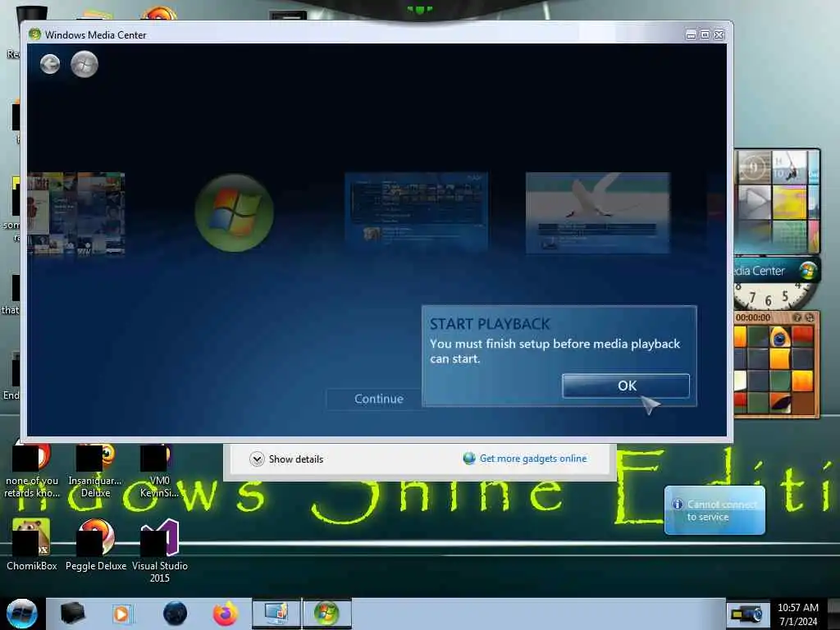The height and width of the screenshot is (630, 840).
Task: Click the Windows Media Center title bar icon
Action: coord(34,34)
